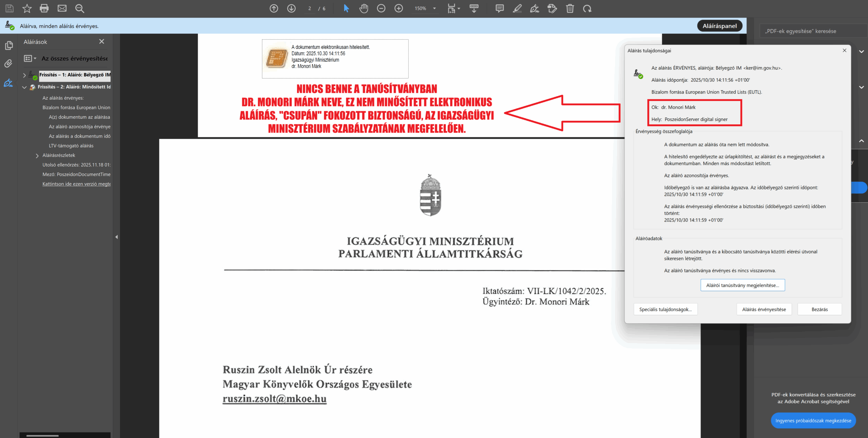Click the PDF-ek egyesítése search field
This screenshot has width=868, height=438.
(x=810, y=31)
